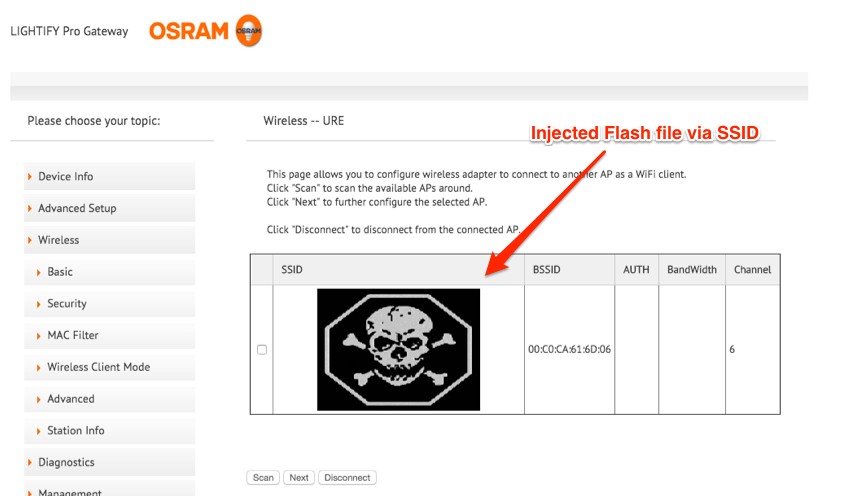Click the LIGHTIFY Pro Gateway title
The image size is (848, 496).
coord(69,31)
